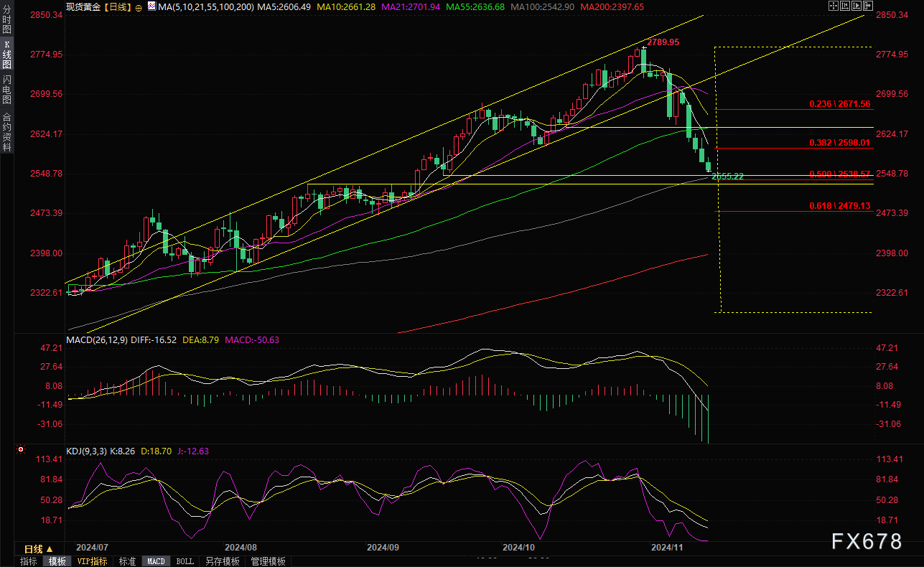Toggle the MACD template button
924x567 pixels.
pyautogui.click(x=156, y=561)
